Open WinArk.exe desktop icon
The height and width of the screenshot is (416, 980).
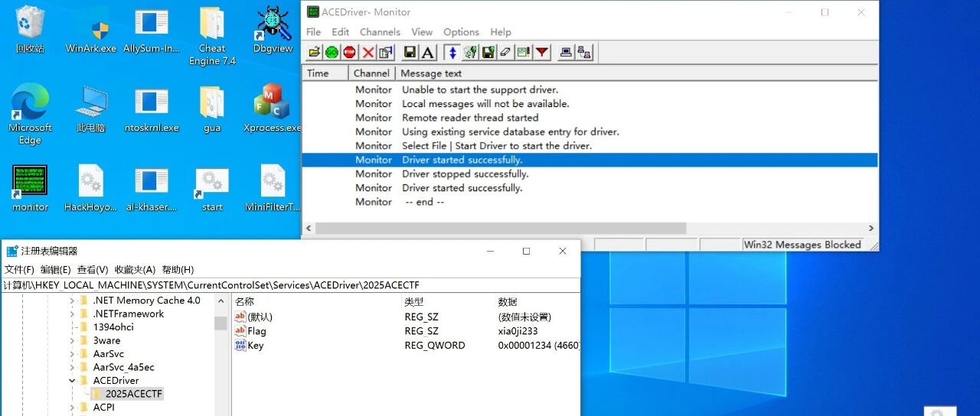(91, 29)
